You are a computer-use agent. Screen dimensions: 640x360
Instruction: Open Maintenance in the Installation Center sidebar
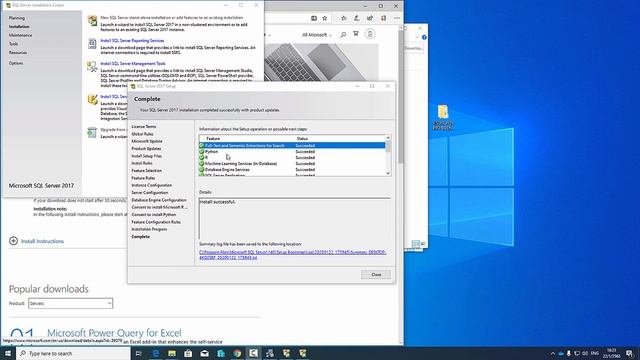tap(20, 35)
